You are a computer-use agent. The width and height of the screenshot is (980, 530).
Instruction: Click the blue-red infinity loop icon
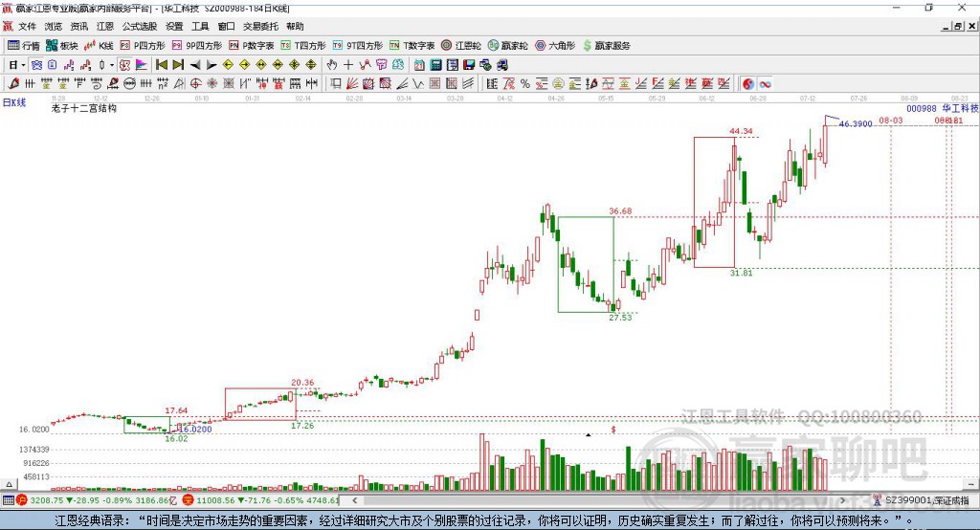pyautogui.click(x=765, y=84)
